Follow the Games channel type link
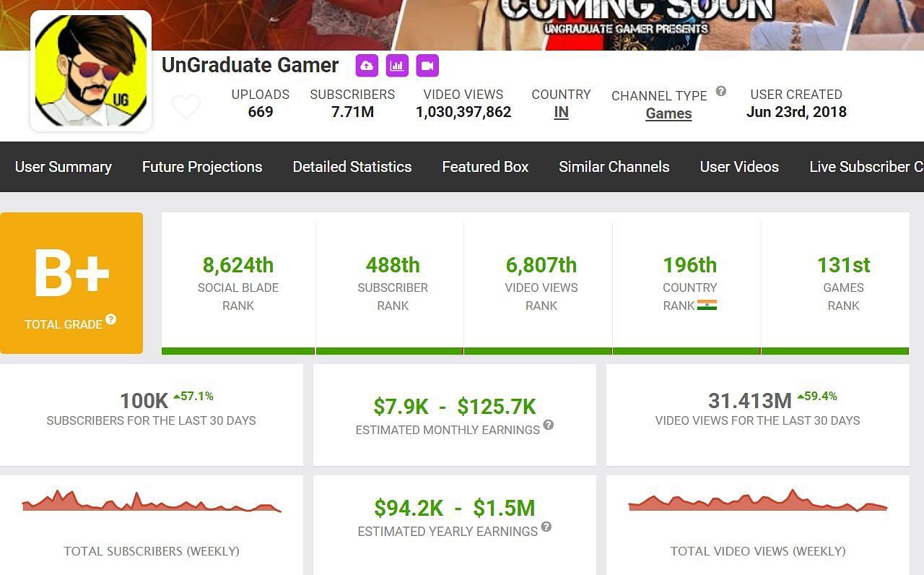 [x=668, y=113]
